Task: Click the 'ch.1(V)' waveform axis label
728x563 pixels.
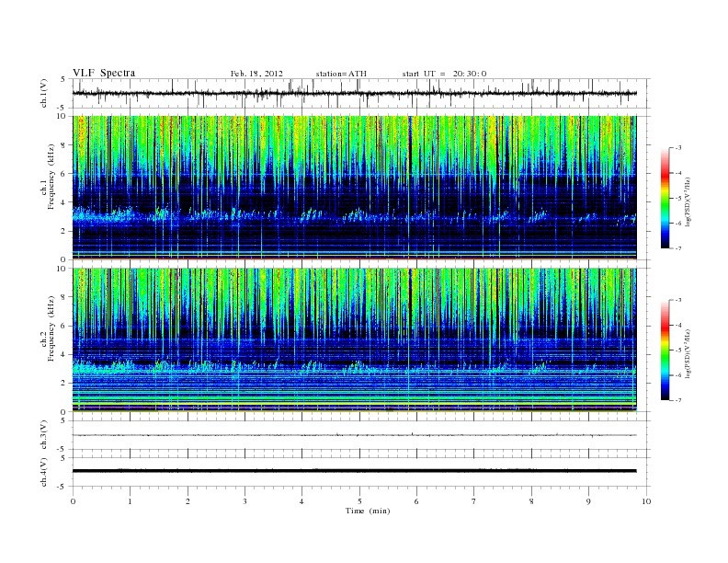Action: pyautogui.click(x=43, y=93)
